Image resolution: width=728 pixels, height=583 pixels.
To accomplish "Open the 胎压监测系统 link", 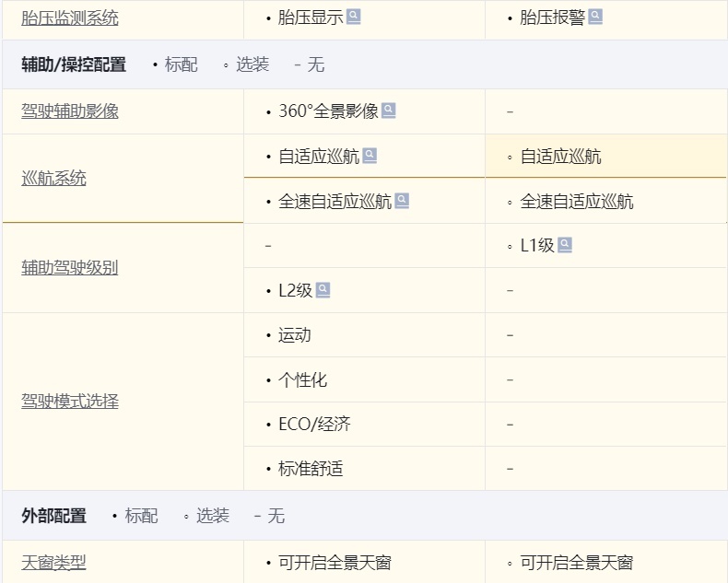I will pyautogui.click(x=70, y=18).
